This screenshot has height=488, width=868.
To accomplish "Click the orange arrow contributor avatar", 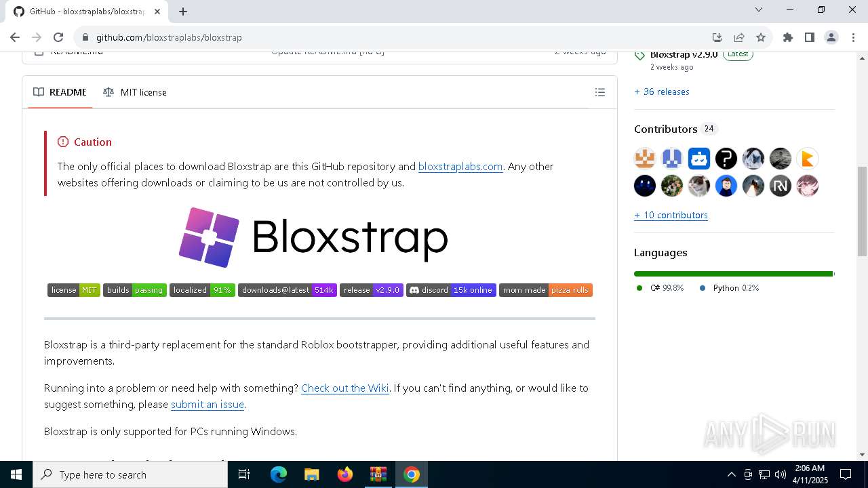I will point(808,159).
